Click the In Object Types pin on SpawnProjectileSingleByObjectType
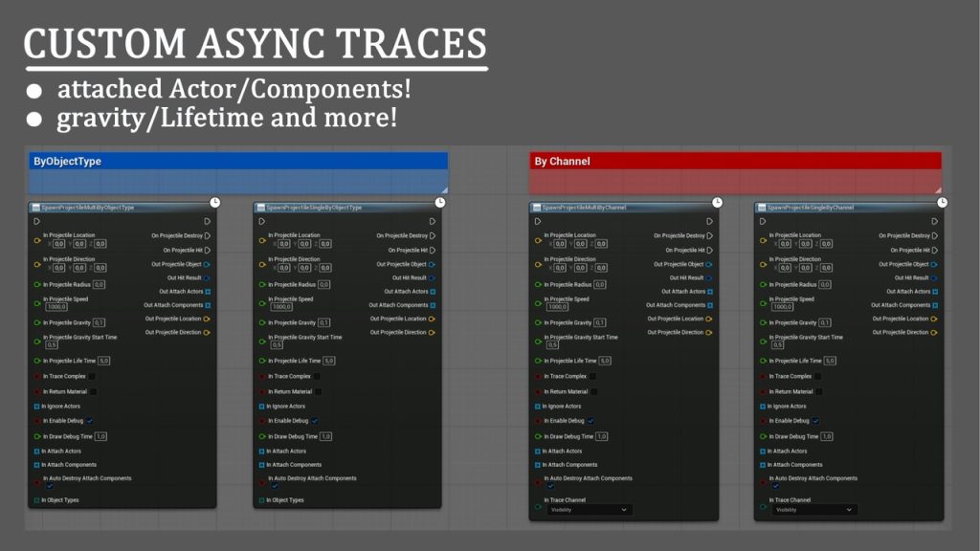 (x=261, y=499)
